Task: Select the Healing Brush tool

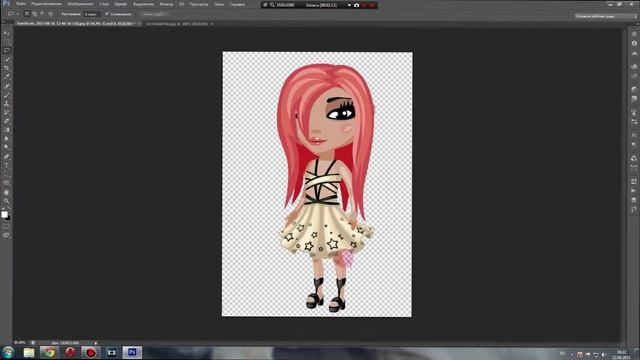Action: [7, 86]
